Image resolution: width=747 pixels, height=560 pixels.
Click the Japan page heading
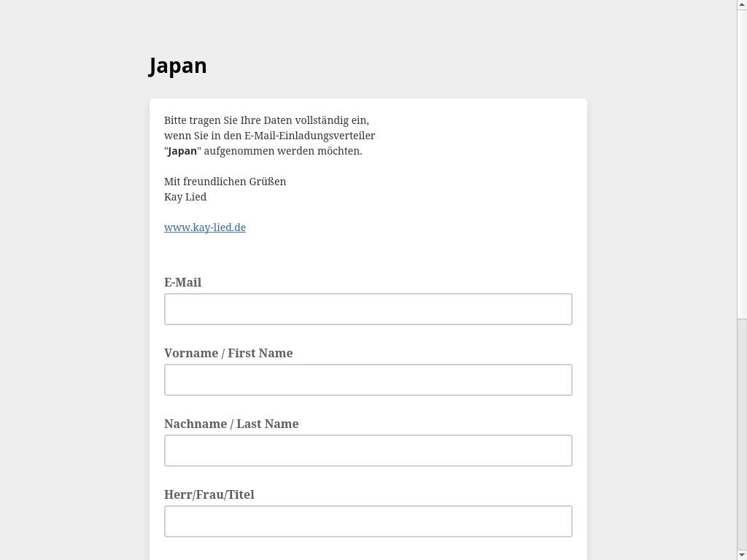(178, 66)
